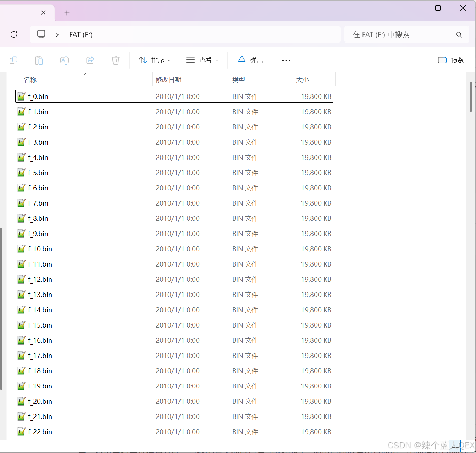Open the 查看 view dropdown
Viewport: 476px width, 453px height.
pyautogui.click(x=202, y=60)
